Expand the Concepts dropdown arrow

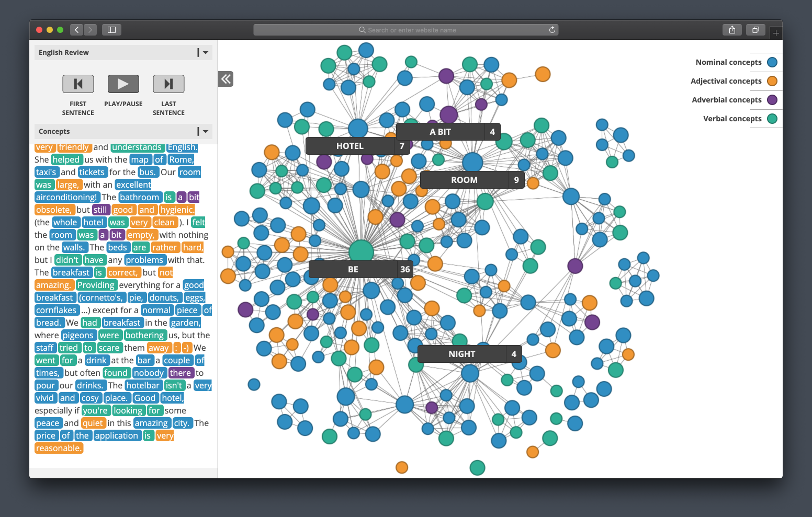pyautogui.click(x=206, y=131)
